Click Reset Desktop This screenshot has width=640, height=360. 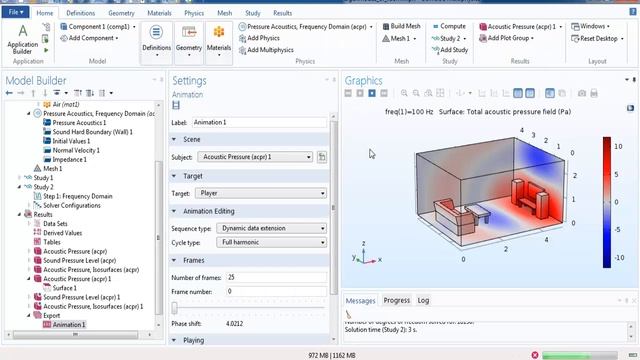click(598, 38)
